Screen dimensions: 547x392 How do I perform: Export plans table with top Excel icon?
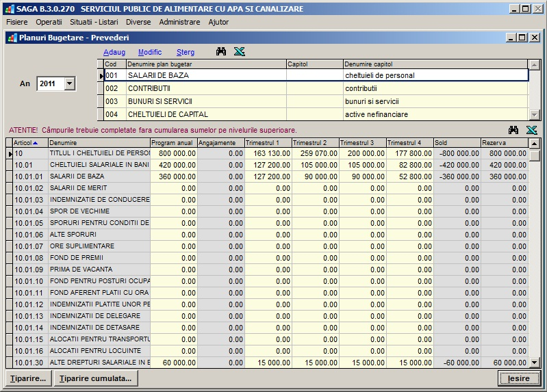[x=240, y=52]
